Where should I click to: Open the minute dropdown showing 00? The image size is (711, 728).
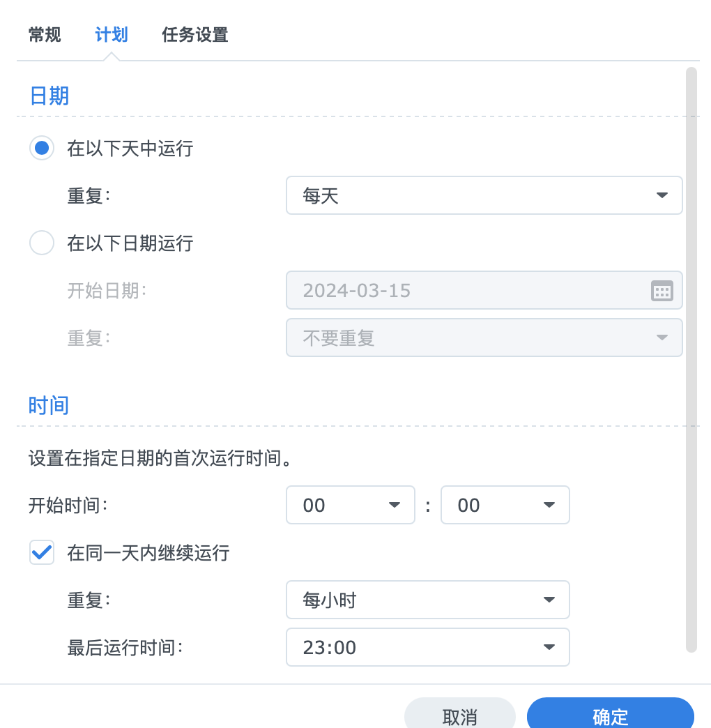coord(505,505)
